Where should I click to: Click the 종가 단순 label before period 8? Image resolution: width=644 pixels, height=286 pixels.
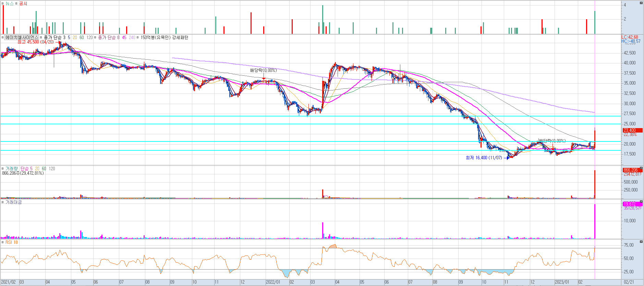pos(107,37)
